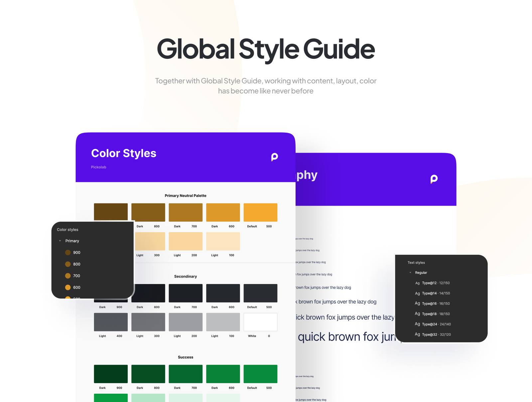Screen dimensions: 532x402
Task: Expand the Color styles panel header
Action: pyautogui.click(x=67, y=229)
